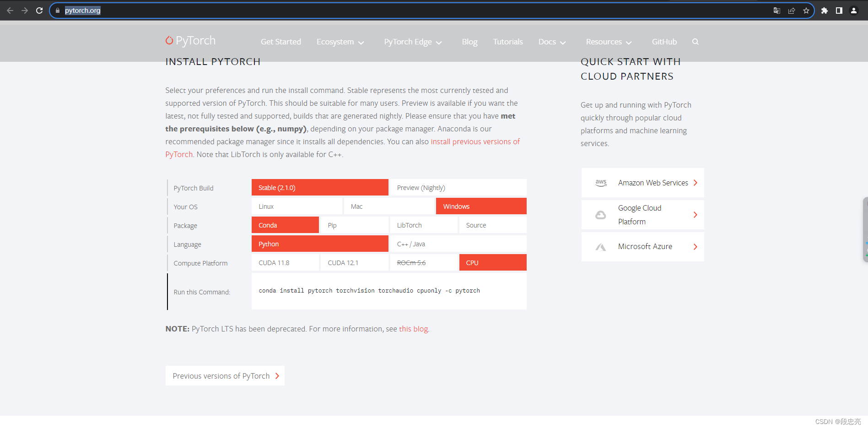This screenshot has height=429, width=868.
Task: Click the arrow beside Google Cloud Platform
Action: [695, 215]
